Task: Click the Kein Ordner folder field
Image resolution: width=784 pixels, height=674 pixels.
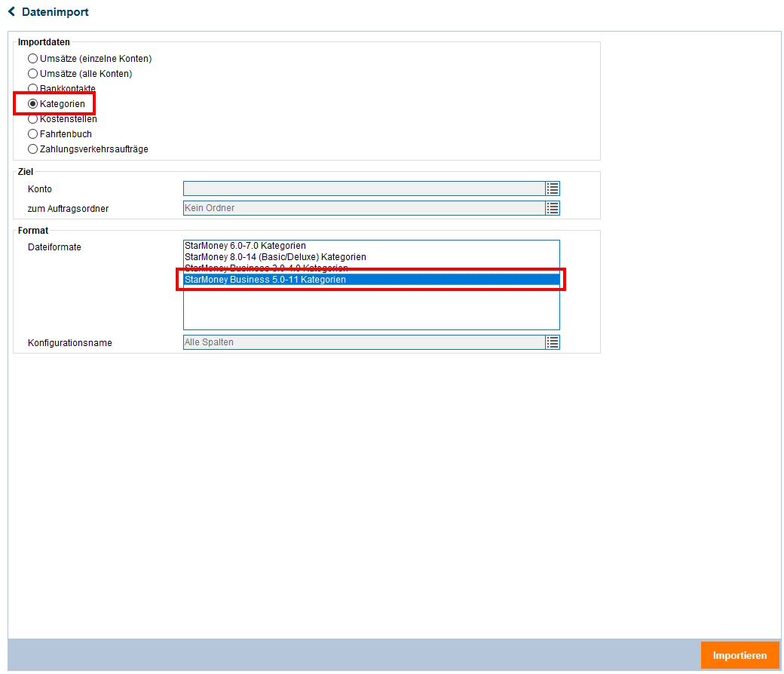Action: tap(364, 208)
